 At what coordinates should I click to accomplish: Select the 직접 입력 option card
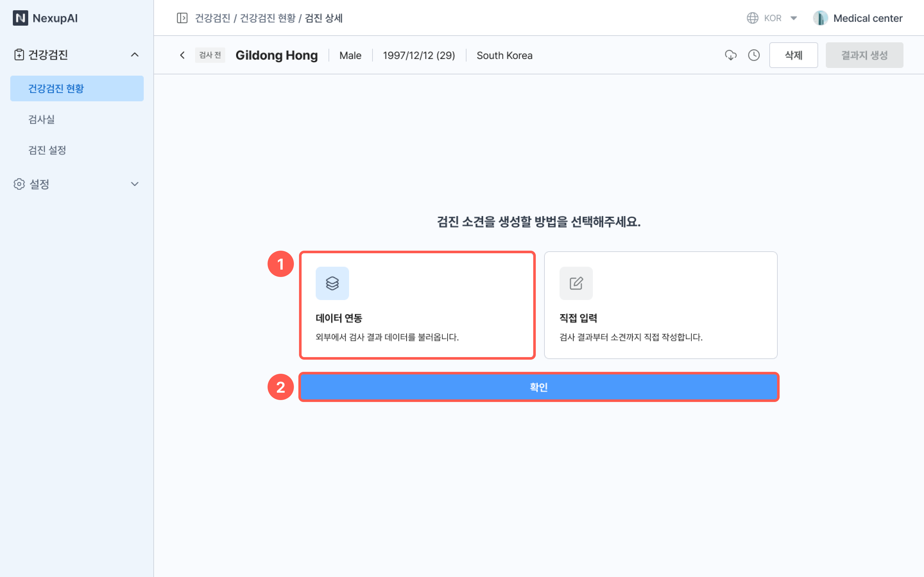coord(661,305)
